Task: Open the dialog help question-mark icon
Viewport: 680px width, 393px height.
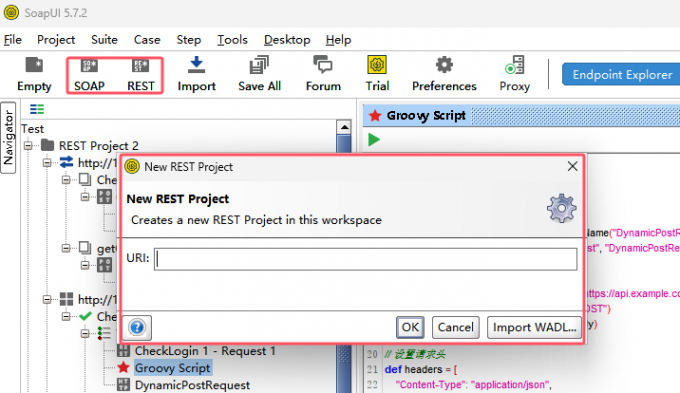Action: coord(137,328)
